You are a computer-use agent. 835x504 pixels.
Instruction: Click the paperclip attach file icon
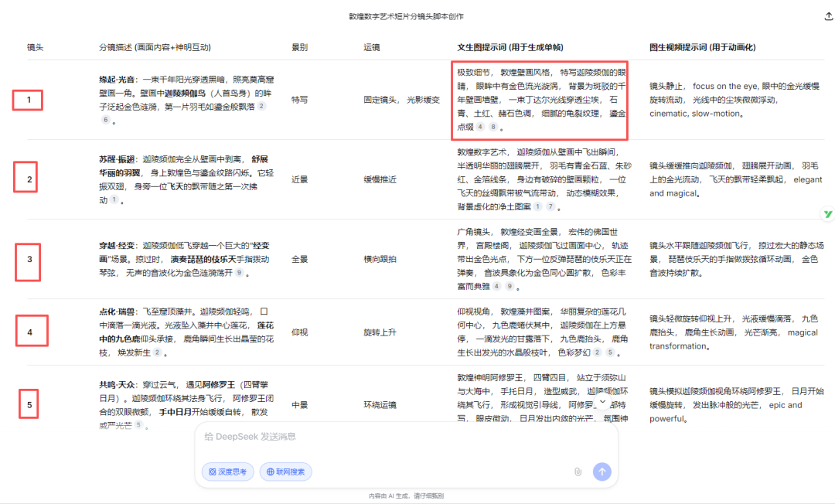tap(578, 472)
